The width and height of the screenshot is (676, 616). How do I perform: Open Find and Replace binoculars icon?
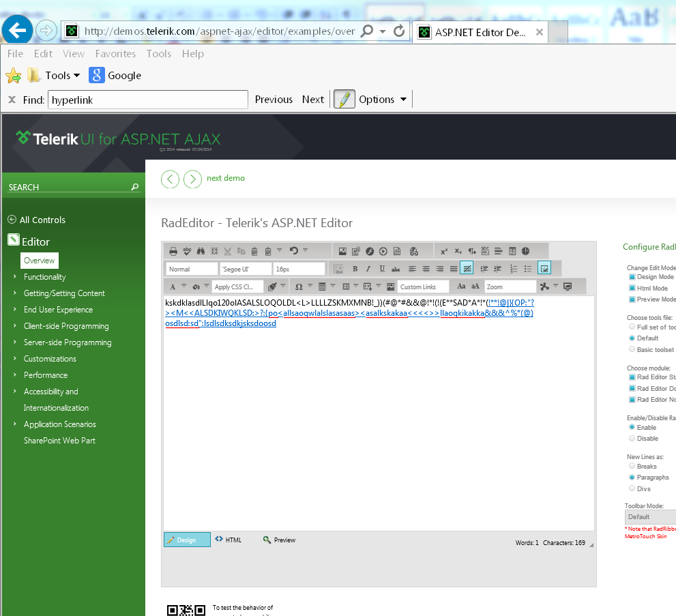click(201, 251)
